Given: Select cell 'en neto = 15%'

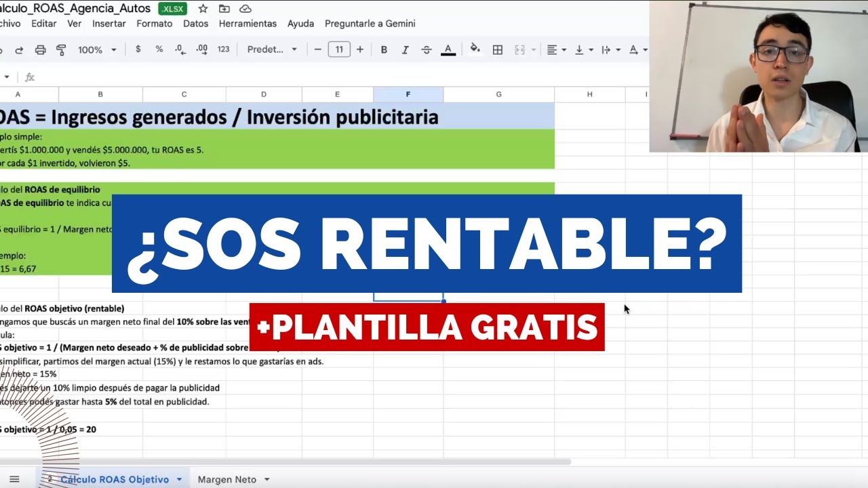Looking at the screenshot, I should click(28, 373).
